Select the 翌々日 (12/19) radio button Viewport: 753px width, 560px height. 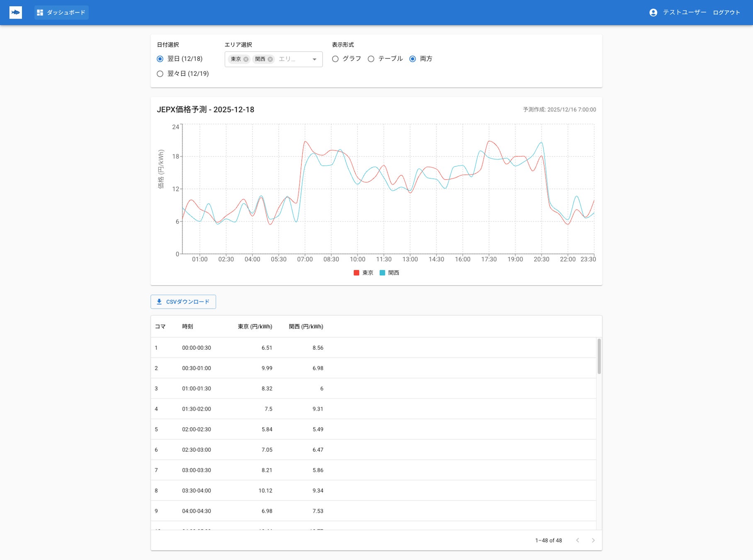tap(160, 74)
